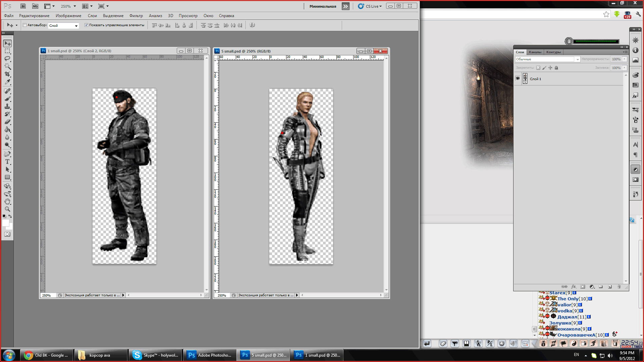Select the Dodge tool
Screen dimensions: 644x362
(x=7, y=145)
